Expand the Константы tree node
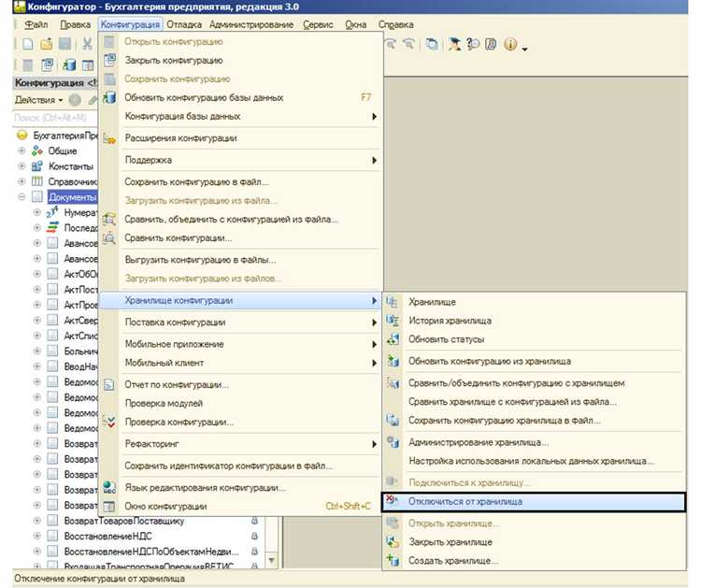 (23, 165)
